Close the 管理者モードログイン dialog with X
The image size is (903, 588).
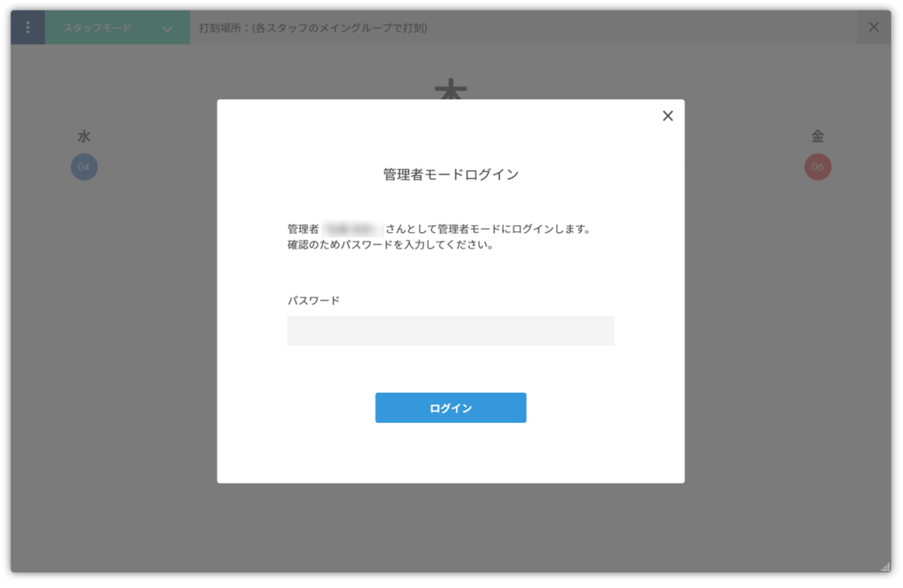tap(667, 116)
